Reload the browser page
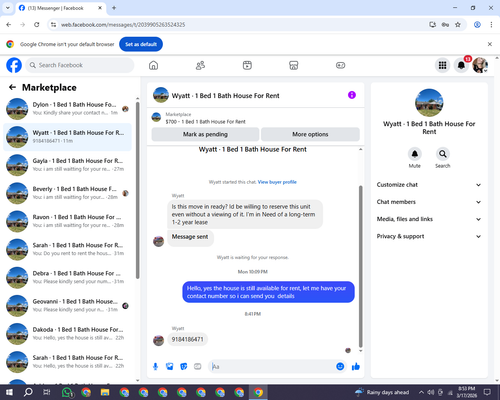500x400 pixels. [37, 25]
